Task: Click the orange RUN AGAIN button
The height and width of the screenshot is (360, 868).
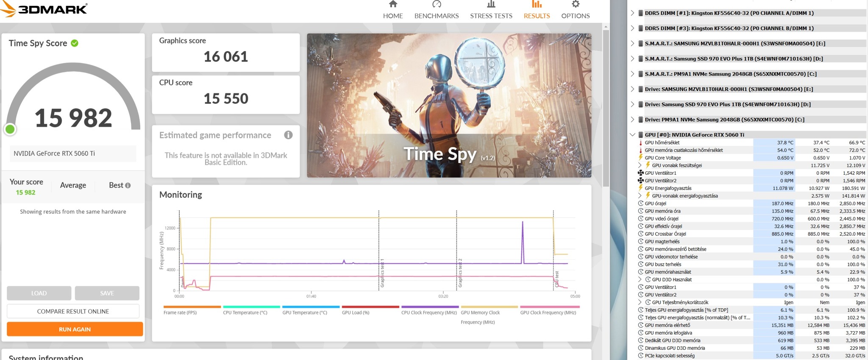Action: (x=75, y=329)
